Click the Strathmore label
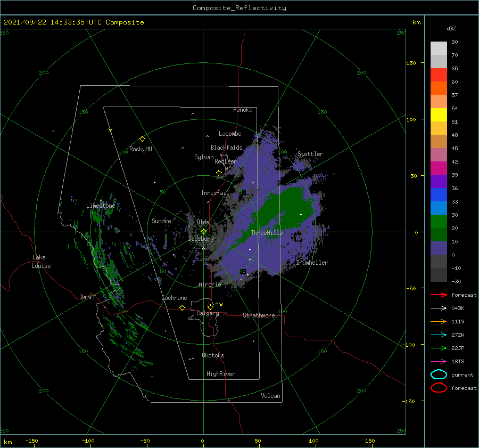The height and width of the screenshot is (448, 479). tap(259, 315)
